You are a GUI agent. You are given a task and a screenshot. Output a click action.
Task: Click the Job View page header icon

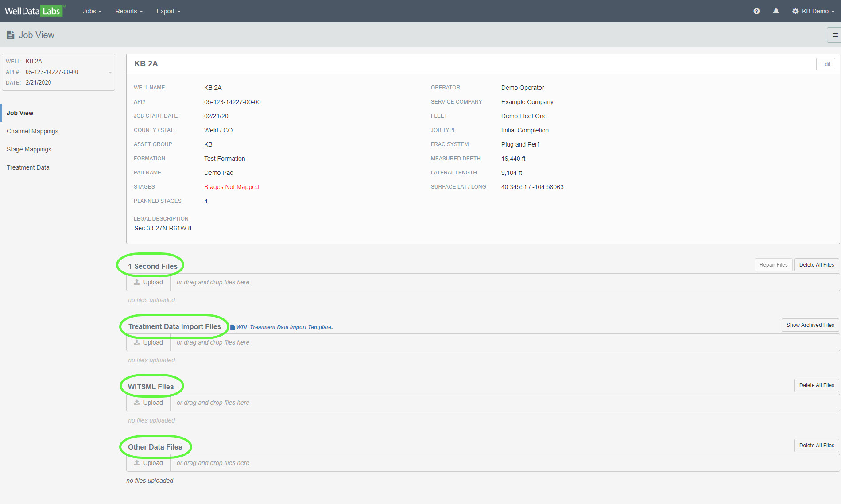coord(10,35)
